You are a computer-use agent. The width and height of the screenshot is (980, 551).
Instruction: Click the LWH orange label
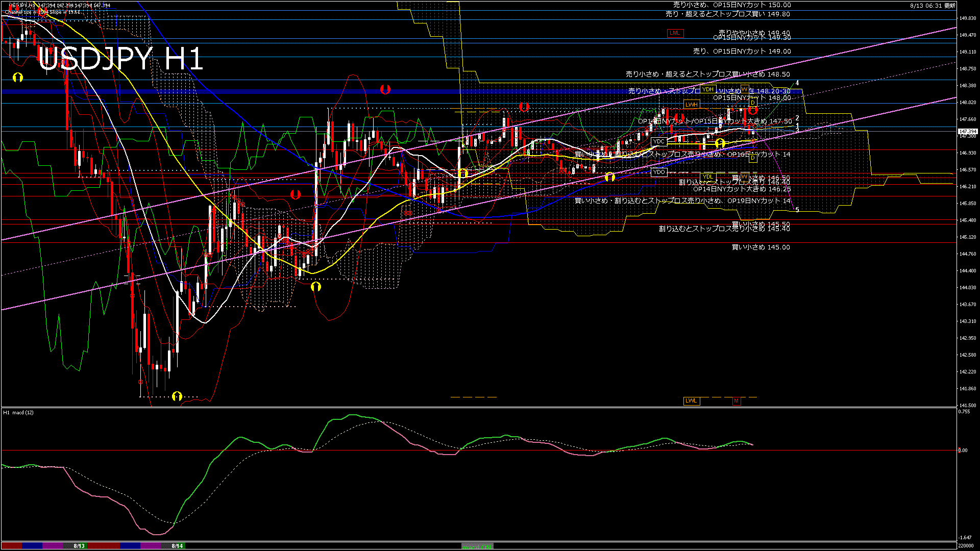[x=691, y=105]
